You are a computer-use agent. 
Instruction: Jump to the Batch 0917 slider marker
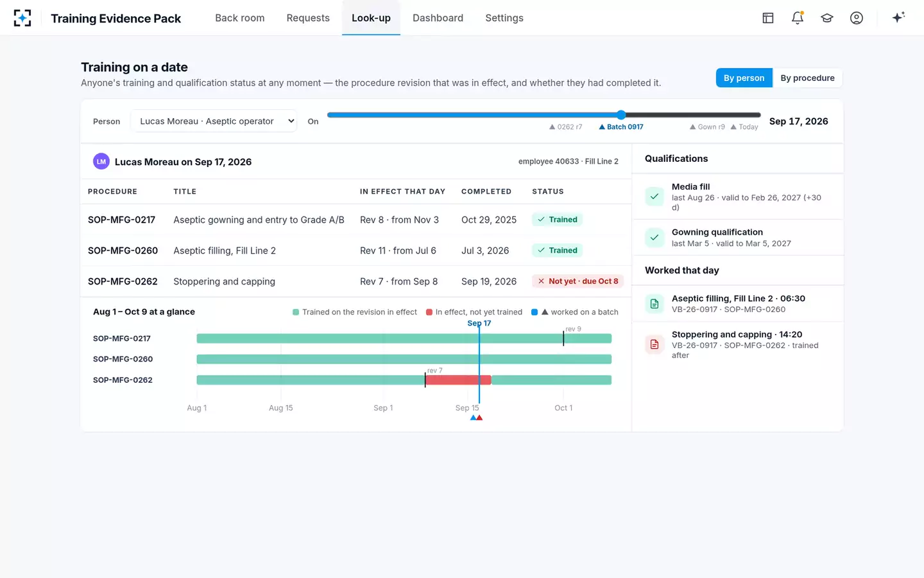click(x=621, y=127)
